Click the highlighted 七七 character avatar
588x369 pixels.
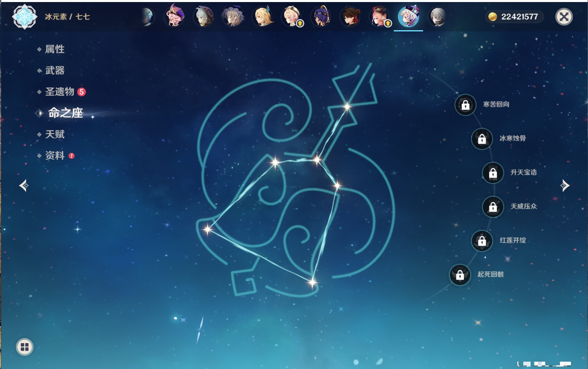[408, 17]
